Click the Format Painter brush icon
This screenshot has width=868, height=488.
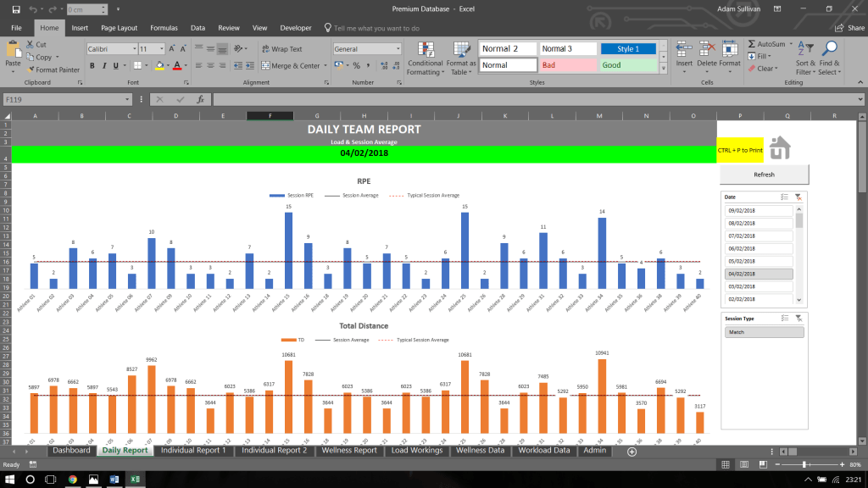[31, 69]
